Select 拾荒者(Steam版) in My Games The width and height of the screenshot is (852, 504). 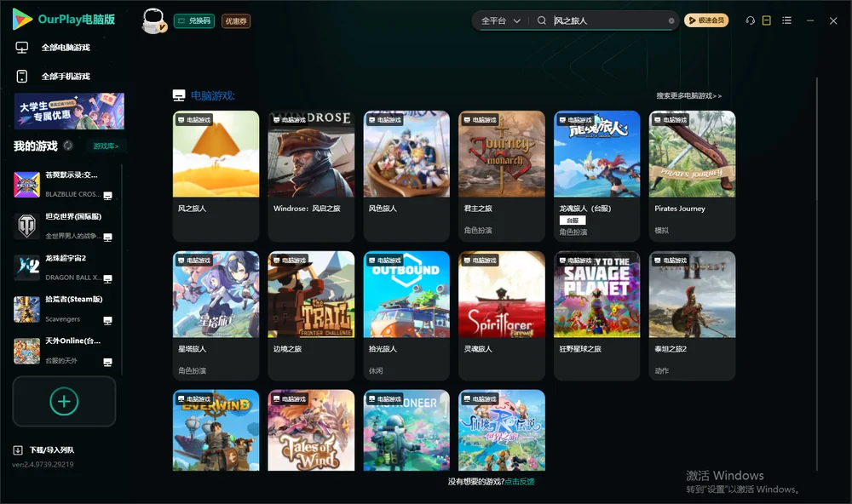click(x=64, y=310)
